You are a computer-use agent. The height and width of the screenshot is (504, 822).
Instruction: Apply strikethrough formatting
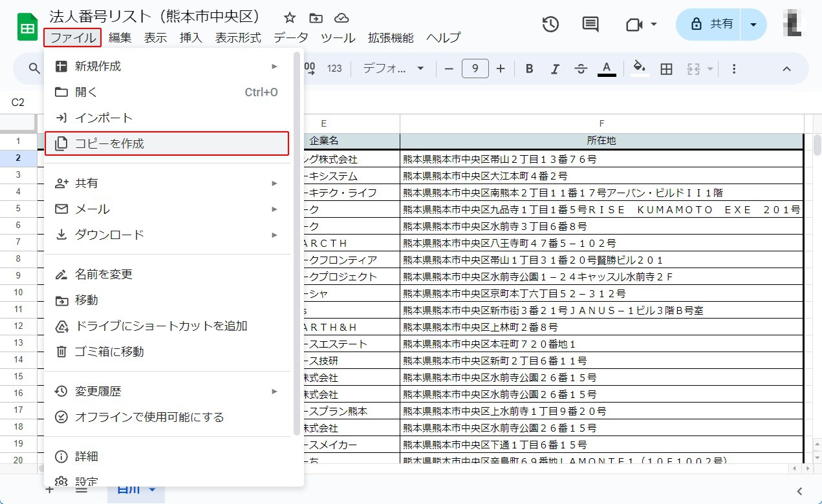click(x=580, y=69)
